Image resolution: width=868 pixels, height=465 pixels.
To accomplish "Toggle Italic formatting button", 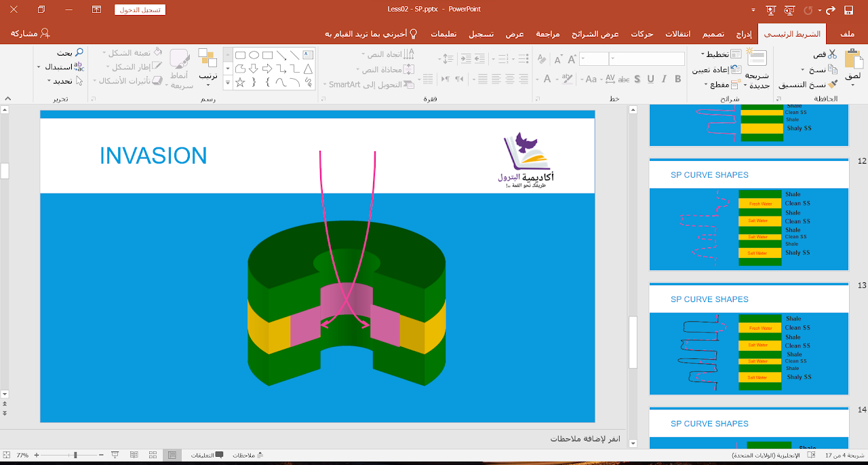I will click(665, 79).
